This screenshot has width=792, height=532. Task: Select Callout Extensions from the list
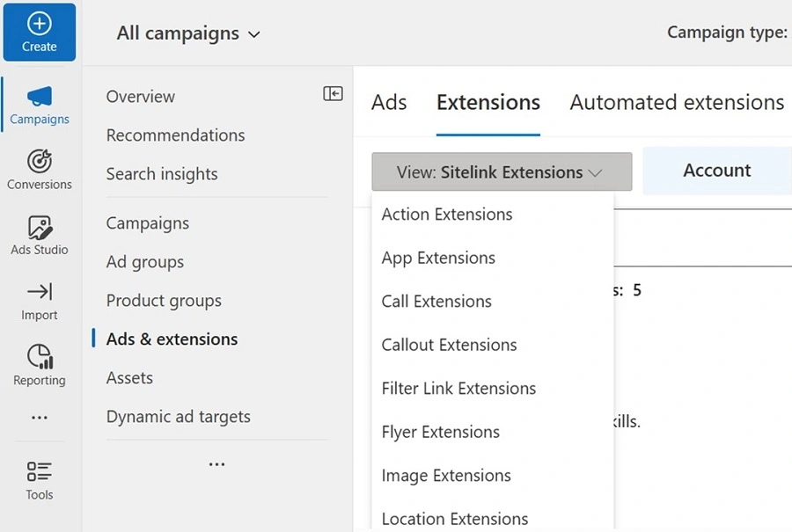[449, 345]
